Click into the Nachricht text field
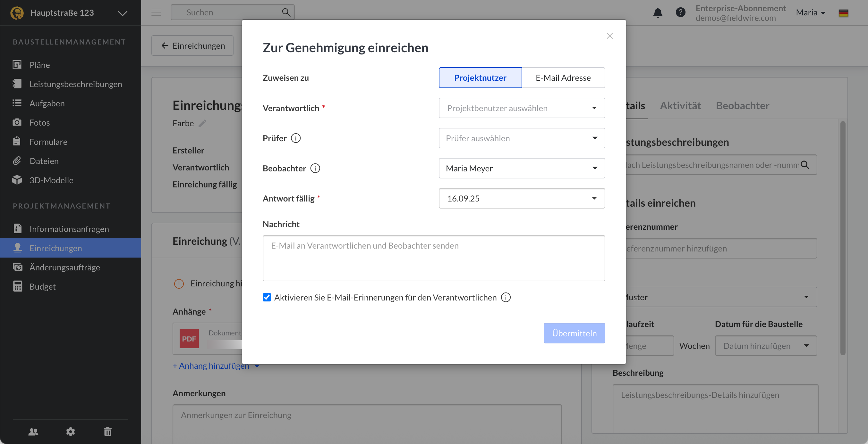Screen dimensions: 868x444 [433, 258]
